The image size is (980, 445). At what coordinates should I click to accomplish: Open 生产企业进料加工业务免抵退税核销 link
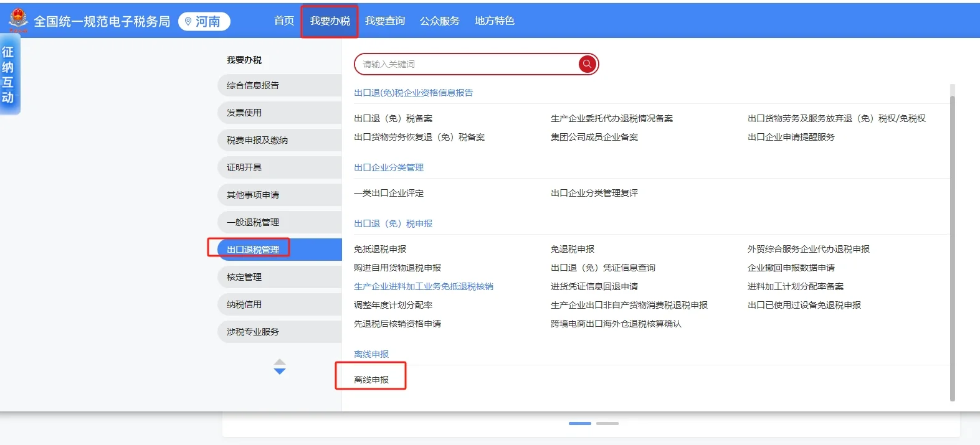(x=424, y=286)
